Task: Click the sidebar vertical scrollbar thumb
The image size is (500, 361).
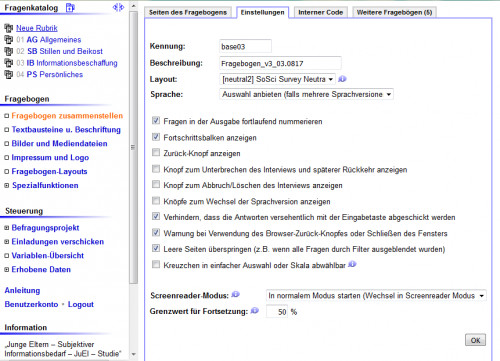Action: point(133,147)
